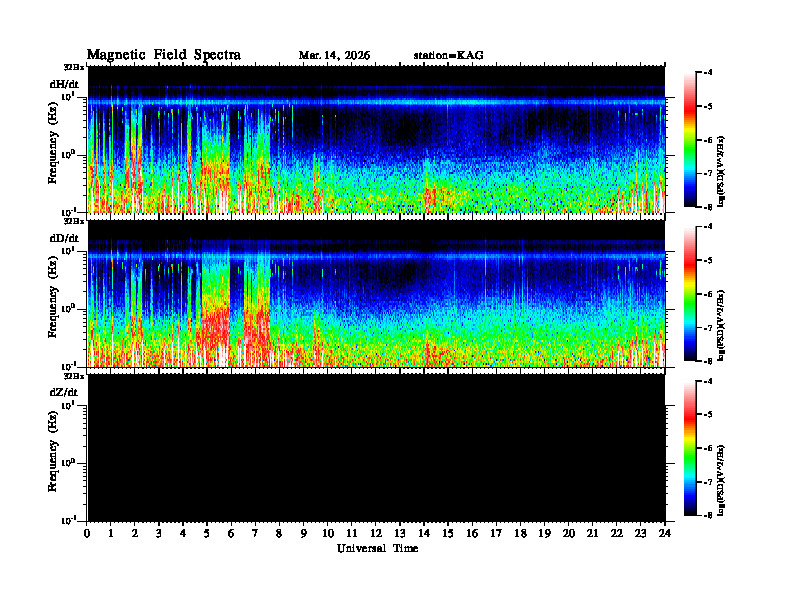The height and width of the screenshot is (612, 792).
Task: Click the dH/dt spectrogram plot area
Action: (x=376, y=139)
